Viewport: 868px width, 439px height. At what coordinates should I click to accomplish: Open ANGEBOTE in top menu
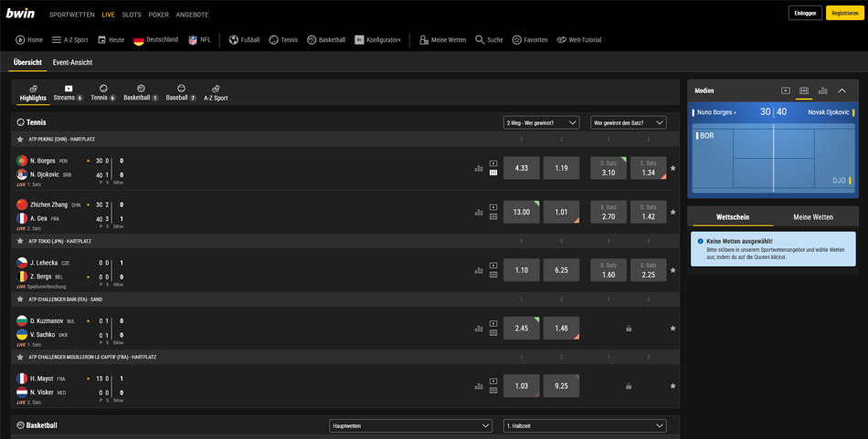tap(192, 15)
